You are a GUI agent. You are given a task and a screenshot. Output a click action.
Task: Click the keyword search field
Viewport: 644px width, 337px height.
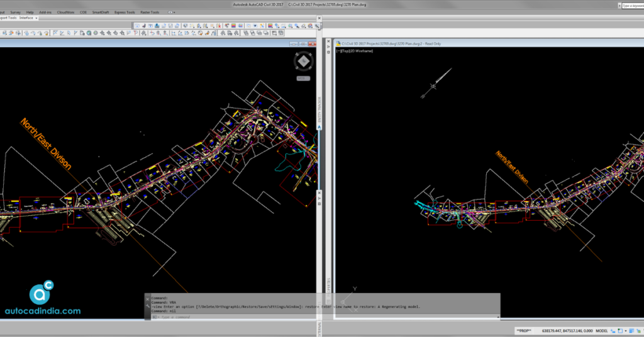coord(633,5)
